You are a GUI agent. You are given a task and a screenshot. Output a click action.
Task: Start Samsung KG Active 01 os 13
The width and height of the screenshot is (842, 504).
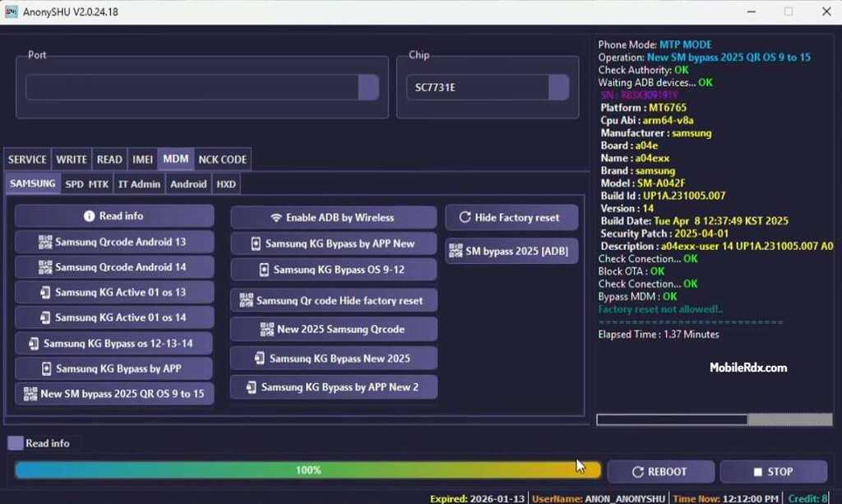point(114,293)
